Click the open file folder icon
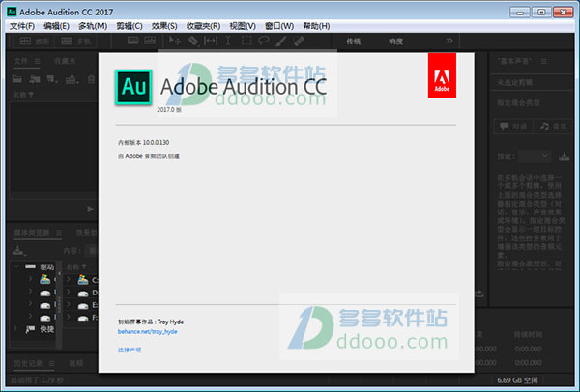 (17, 79)
